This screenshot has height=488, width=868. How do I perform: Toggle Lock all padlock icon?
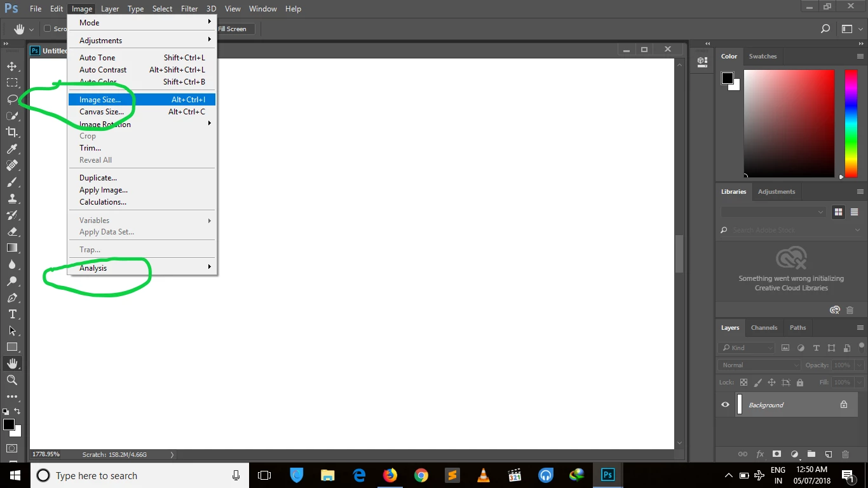pyautogui.click(x=800, y=383)
